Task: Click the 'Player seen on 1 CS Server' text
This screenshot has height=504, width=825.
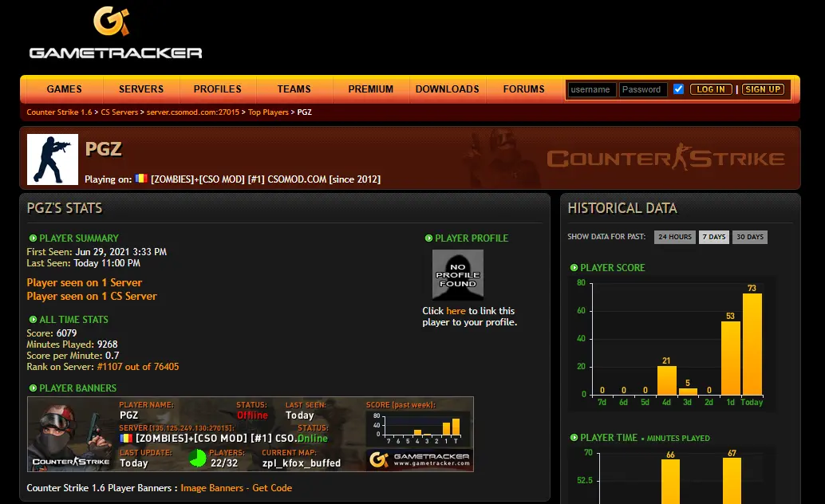Action: pyautogui.click(x=92, y=296)
